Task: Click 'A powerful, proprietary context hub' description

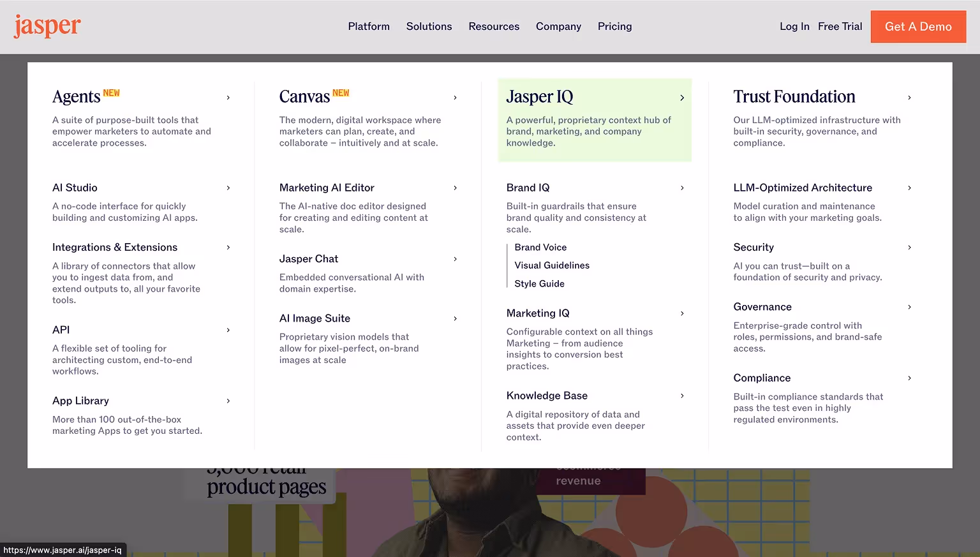Action: tap(588, 131)
